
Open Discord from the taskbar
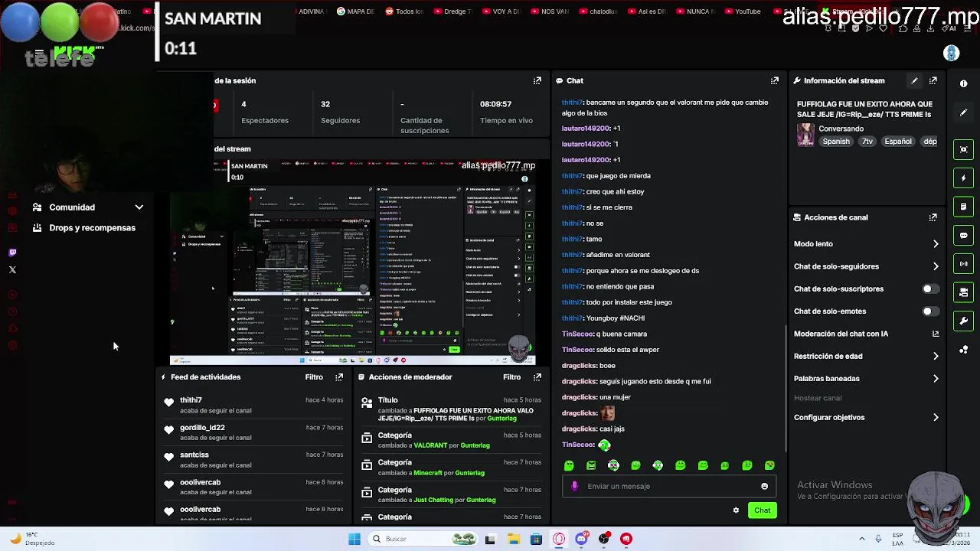click(x=581, y=539)
